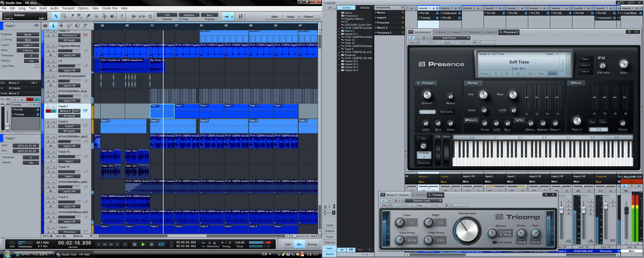Open the Adaptive snap dropdown

tap(189, 15)
